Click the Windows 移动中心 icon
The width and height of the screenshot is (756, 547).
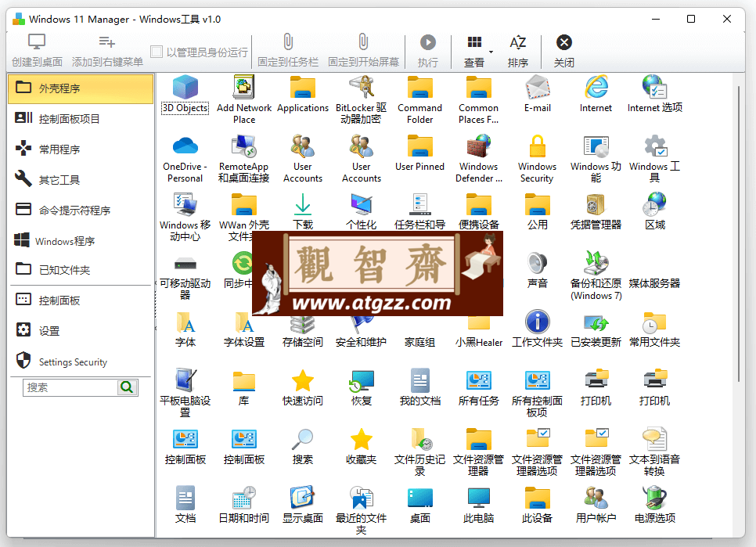pos(185,204)
